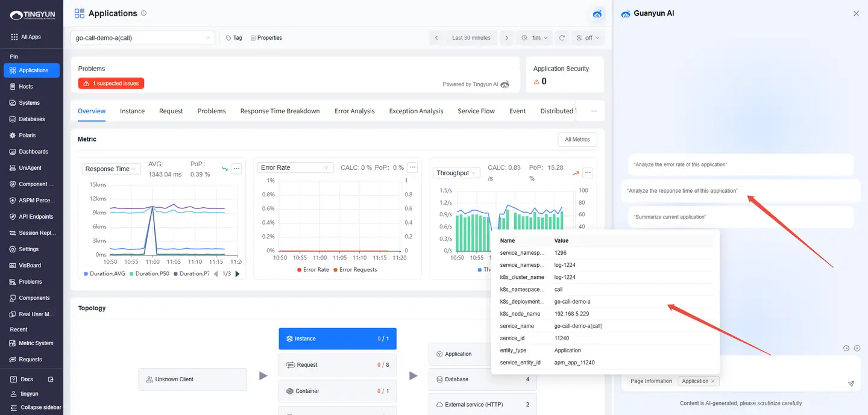
Task: Click the Tag icon button
Action: coord(234,38)
